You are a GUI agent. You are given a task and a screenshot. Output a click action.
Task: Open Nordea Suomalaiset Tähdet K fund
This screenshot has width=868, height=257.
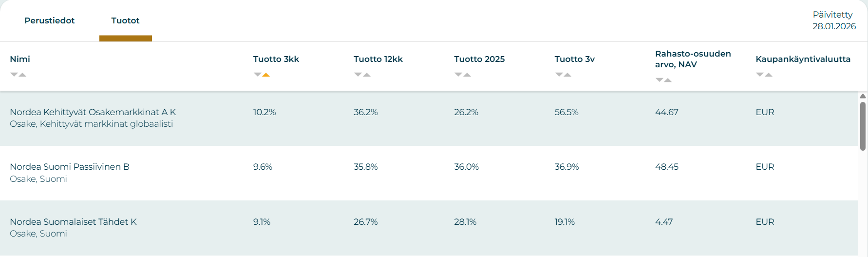pyautogui.click(x=73, y=222)
